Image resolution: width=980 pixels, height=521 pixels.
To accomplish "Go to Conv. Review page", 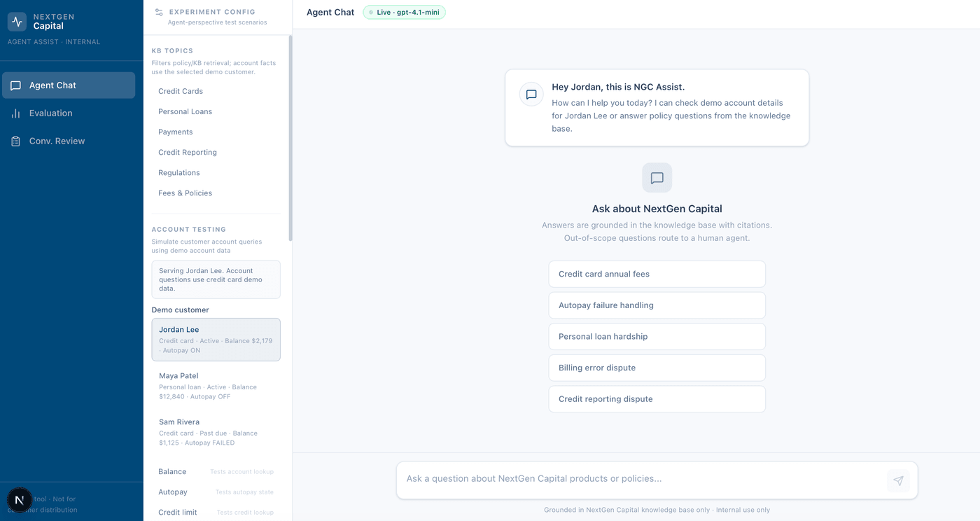I will (69, 141).
